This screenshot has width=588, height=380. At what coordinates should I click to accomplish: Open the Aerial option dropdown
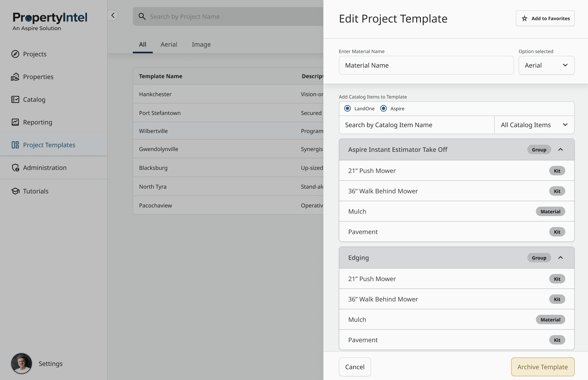click(546, 65)
